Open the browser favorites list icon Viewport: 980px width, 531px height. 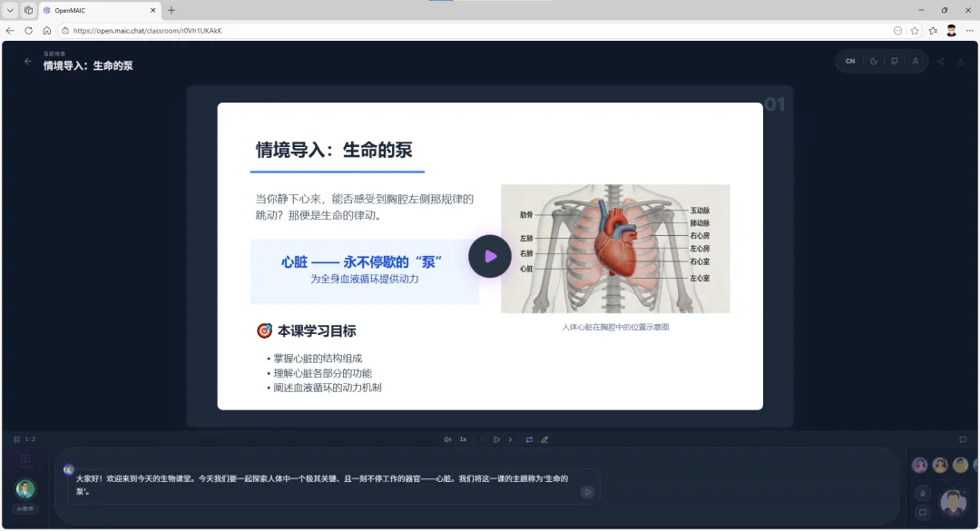933,31
